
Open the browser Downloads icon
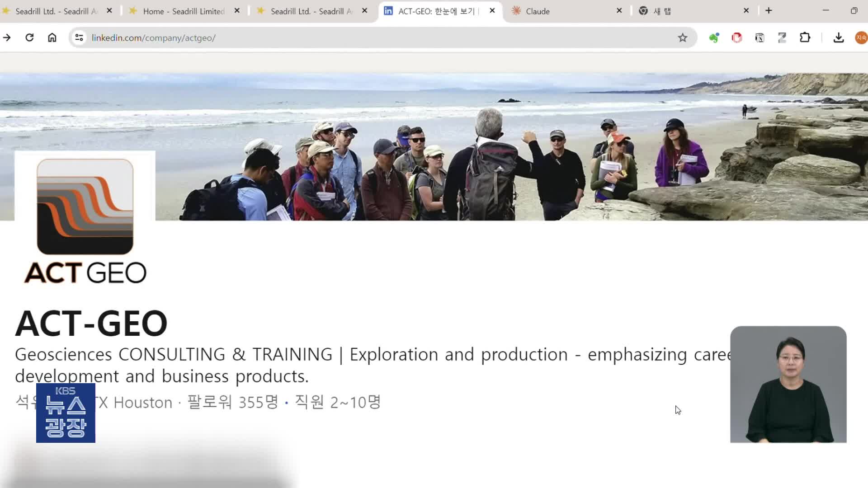coord(839,38)
